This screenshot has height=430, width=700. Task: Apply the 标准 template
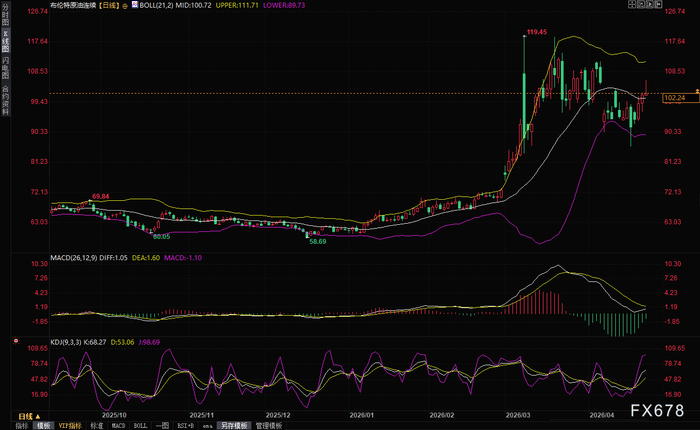[x=97, y=426]
